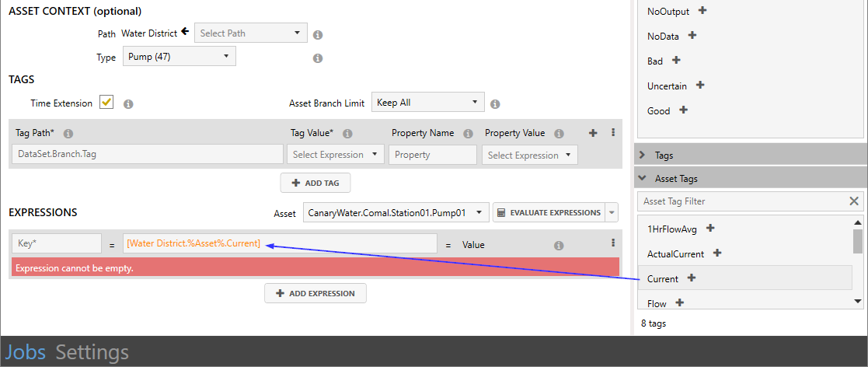868x367 pixels.
Task: Toggle the Time Extension checkbox
Action: (x=106, y=103)
